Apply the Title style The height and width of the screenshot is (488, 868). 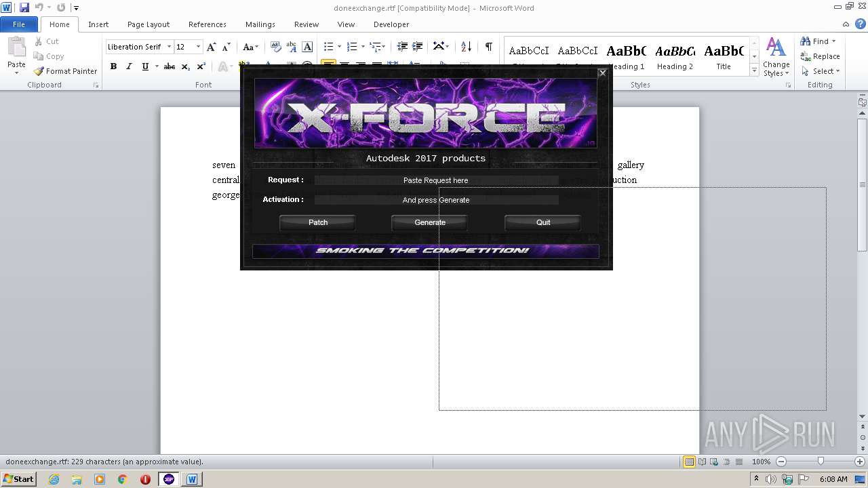724,57
